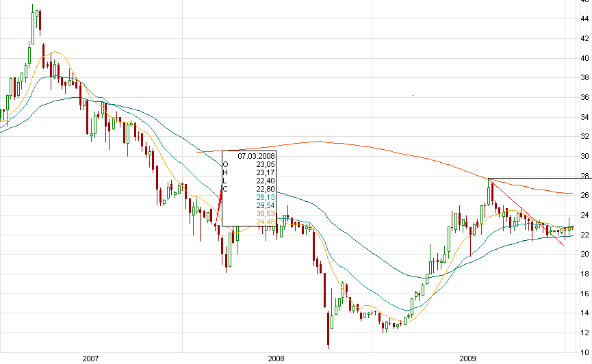Click the tall candlestick at the lowest 2008 low

(x=328, y=330)
